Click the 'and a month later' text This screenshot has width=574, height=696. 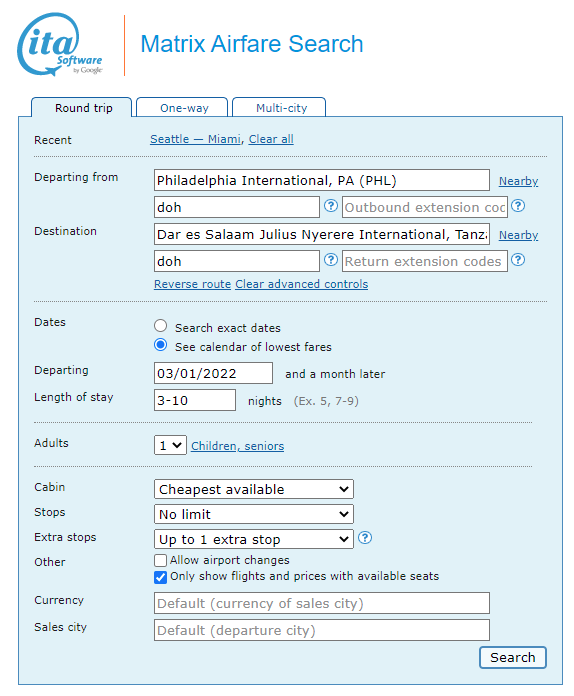coord(335,374)
